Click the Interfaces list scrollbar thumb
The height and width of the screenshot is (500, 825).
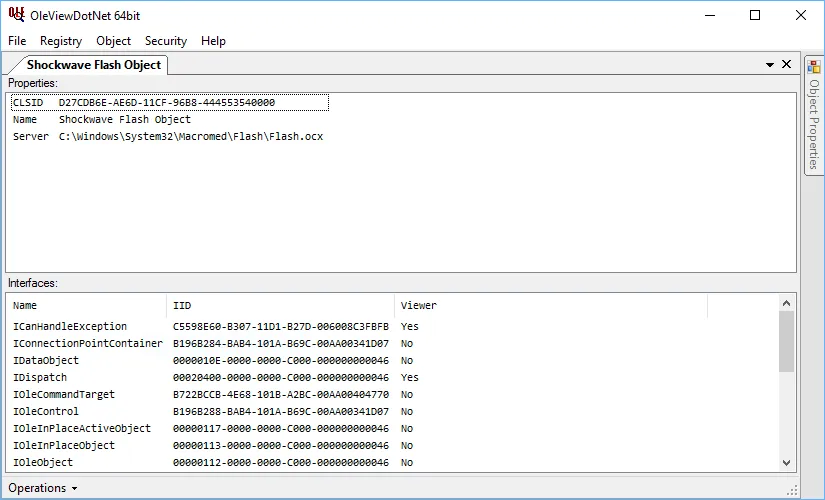(x=787, y=342)
